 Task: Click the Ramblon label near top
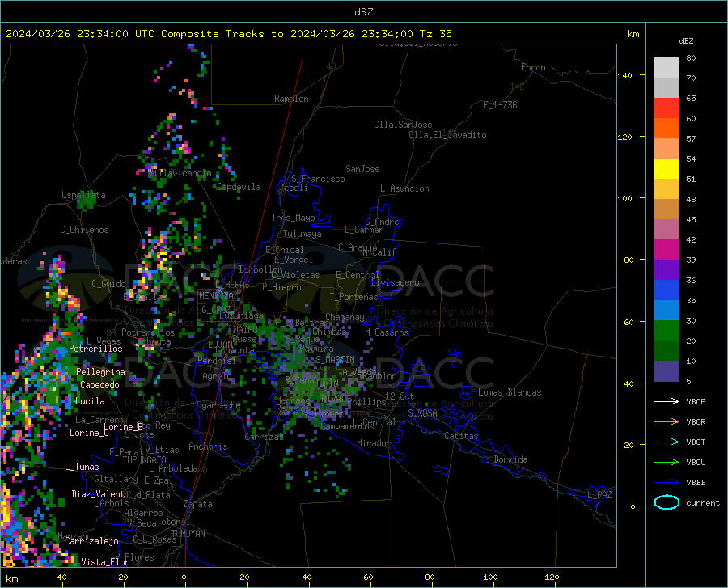(x=291, y=99)
